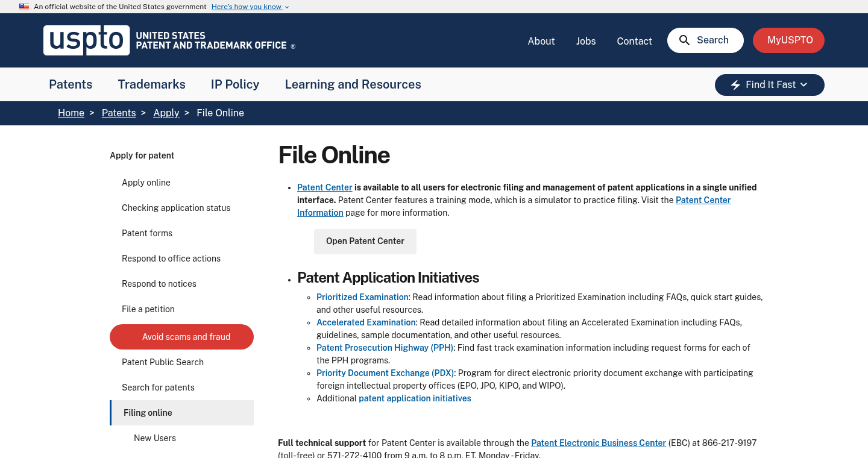This screenshot has height=458, width=868.
Task: Click the magnifying glass search icon
Action: [684, 40]
